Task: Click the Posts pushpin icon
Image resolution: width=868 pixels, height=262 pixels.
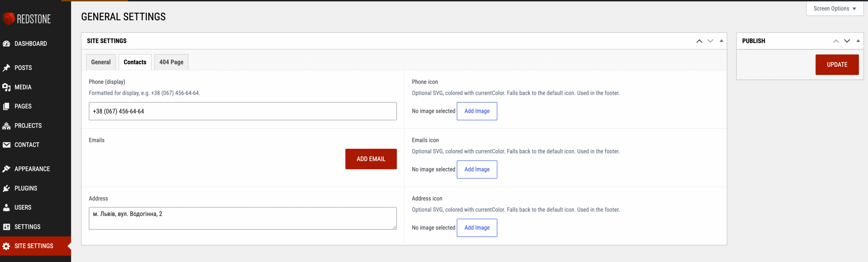Action: click(6, 68)
